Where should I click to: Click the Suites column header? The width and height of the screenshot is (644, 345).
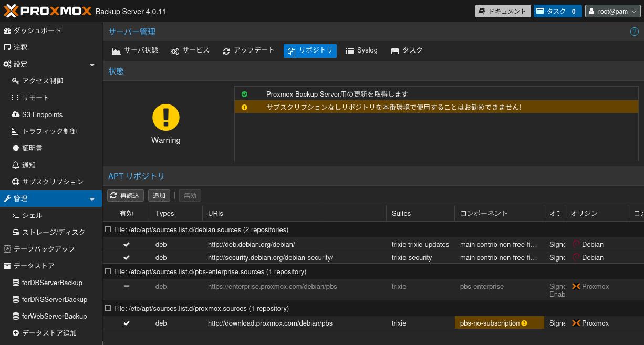tap(420, 213)
